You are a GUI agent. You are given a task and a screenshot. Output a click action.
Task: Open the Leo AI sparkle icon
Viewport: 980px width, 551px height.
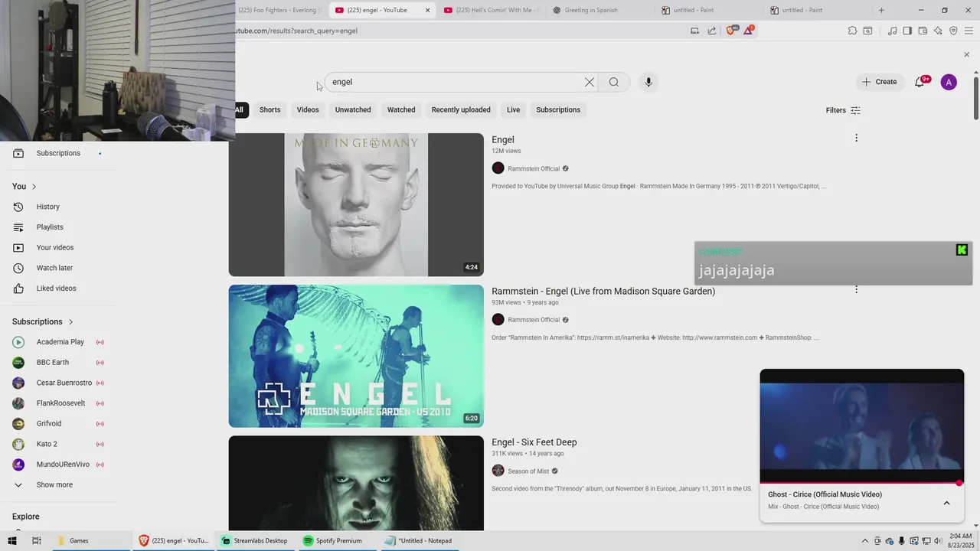938,31
